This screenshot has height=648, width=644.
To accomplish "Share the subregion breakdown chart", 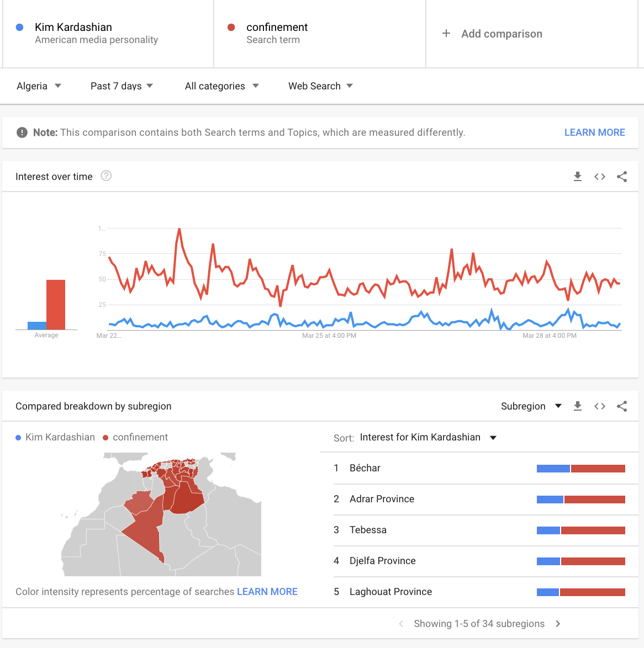I will tap(622, 406).
